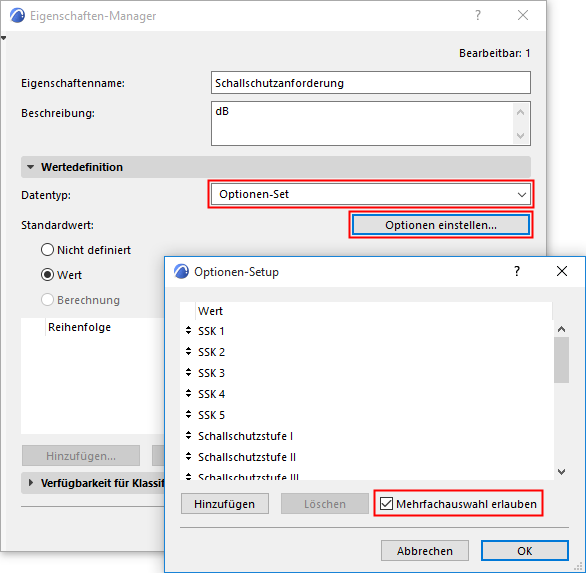Click the help question mark in Optionen-Setup
Viewport: 586px width, 573px height.
tap(517, 271)
